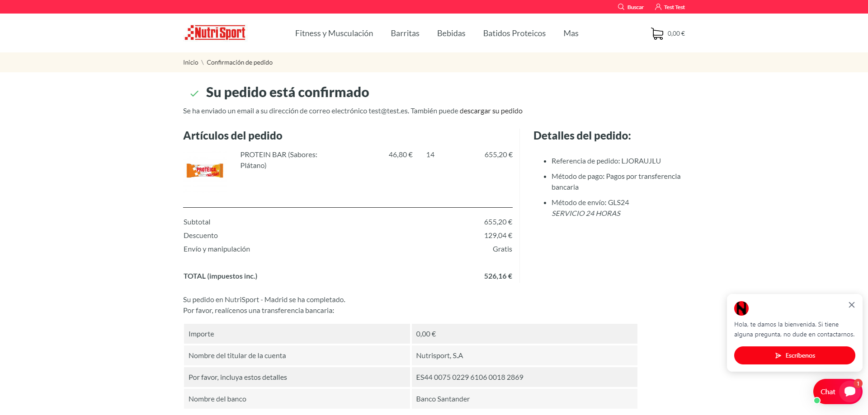The image size is (868, 415).
Task: Click the Subtotal value 655,20 €
Action: point(498,222)
